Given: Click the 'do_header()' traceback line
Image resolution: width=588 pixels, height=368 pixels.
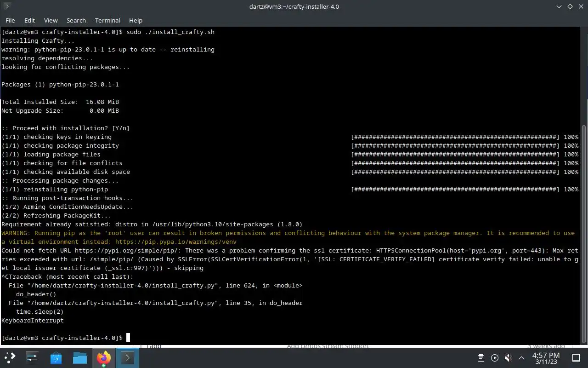Looking at the screenshot, I should 36,294.
